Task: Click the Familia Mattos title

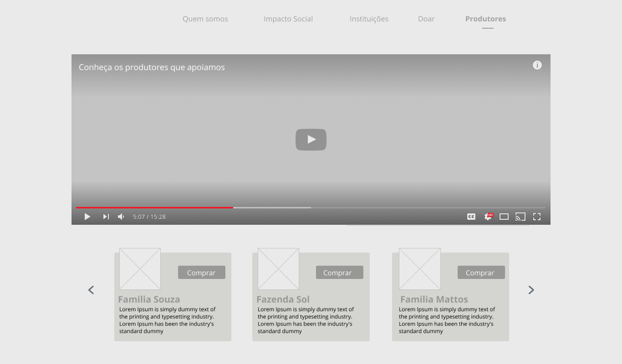Action: (434, 299)
